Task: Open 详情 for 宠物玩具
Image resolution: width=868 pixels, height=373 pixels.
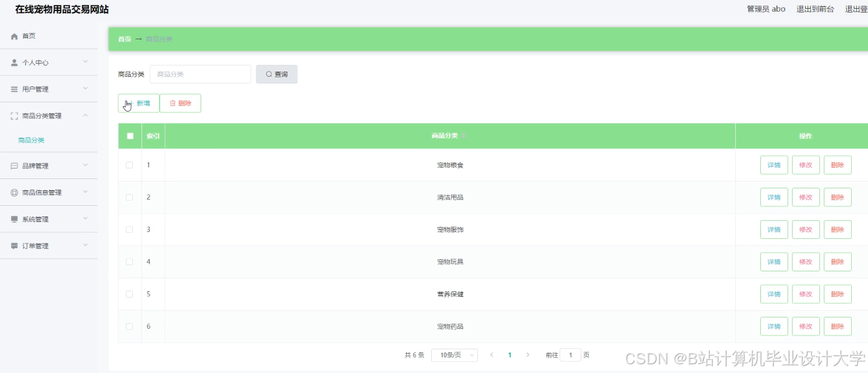Action: click(774, 262)
